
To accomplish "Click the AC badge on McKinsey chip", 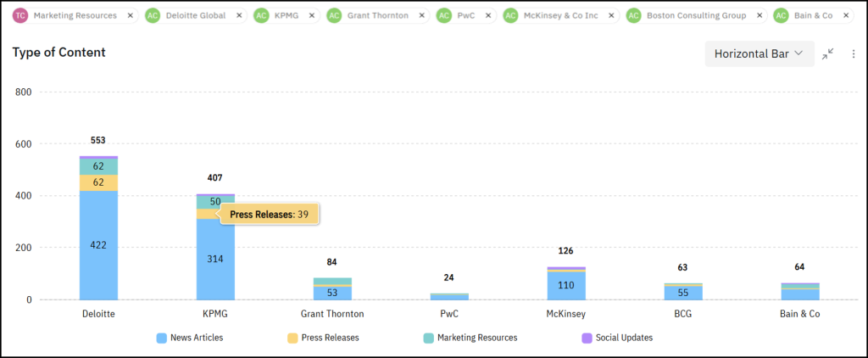I will tap(511, 15).
